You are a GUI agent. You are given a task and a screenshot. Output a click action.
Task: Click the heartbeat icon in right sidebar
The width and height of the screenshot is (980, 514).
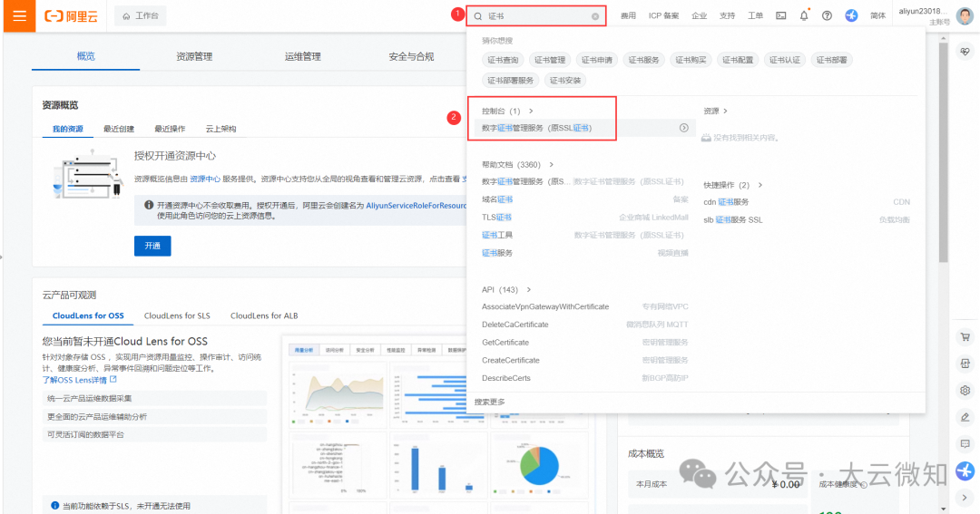(965, 52)
